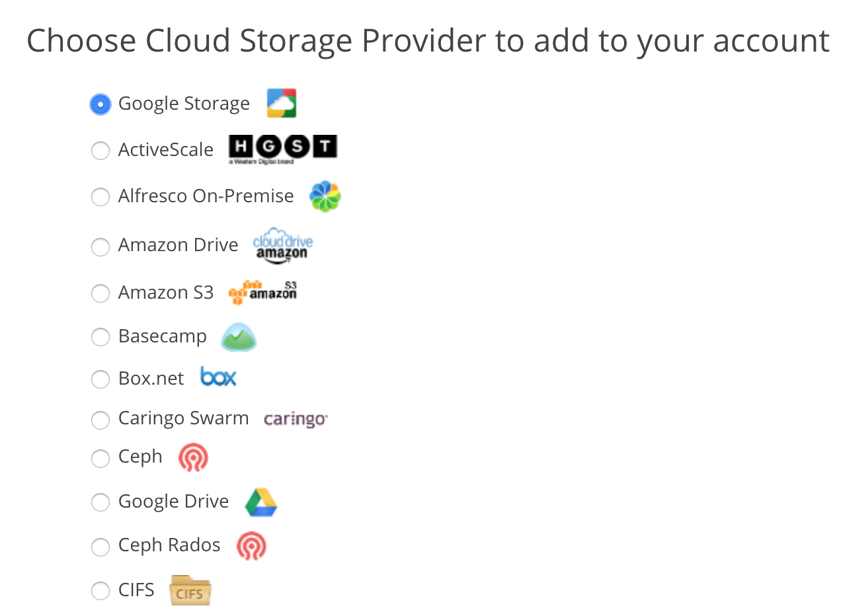Select the ActiveScale radio button
841x616 pixels.
point(100,151)
